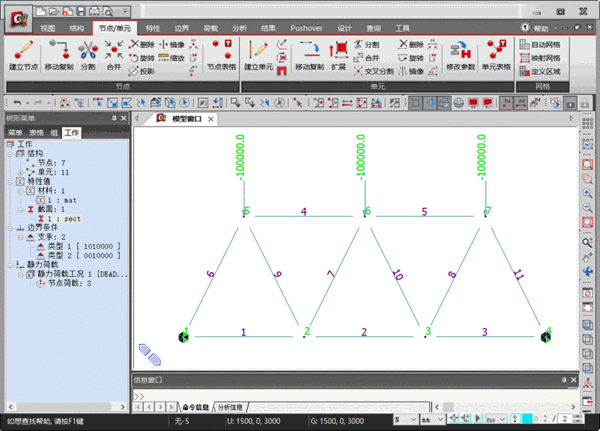Click the question mark icon in status bar
This screenshot has width=600, height=431.
(x=515, y=419)
